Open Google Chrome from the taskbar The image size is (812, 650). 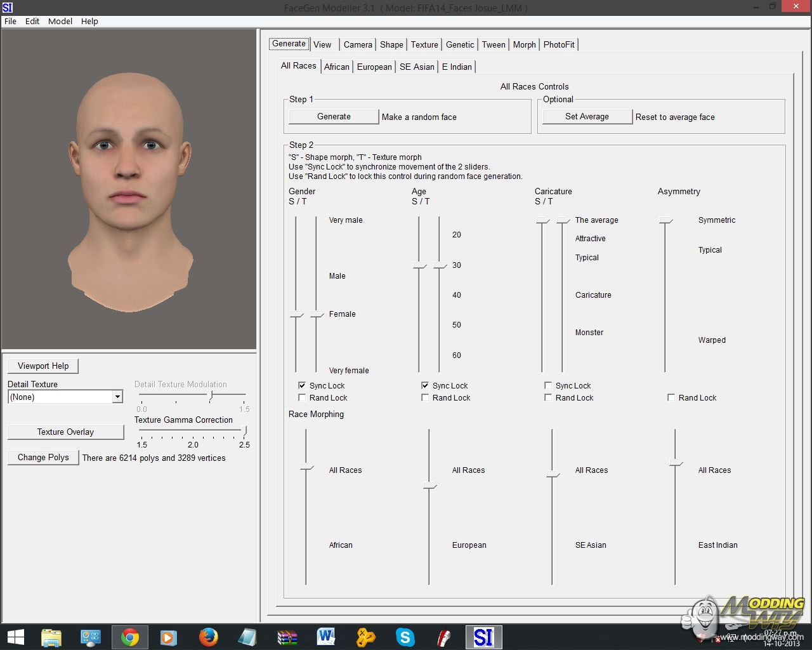130,637
